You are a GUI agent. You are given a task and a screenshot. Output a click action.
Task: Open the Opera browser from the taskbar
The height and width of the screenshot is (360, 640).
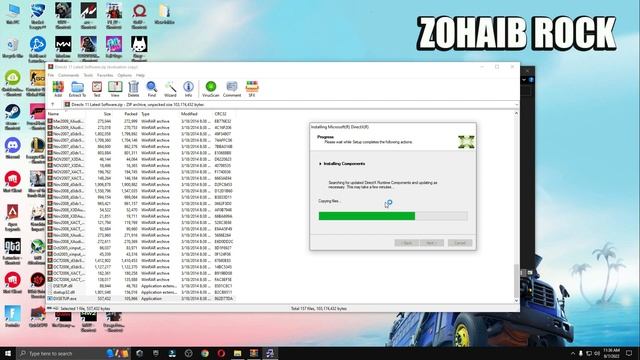point(221,353)
